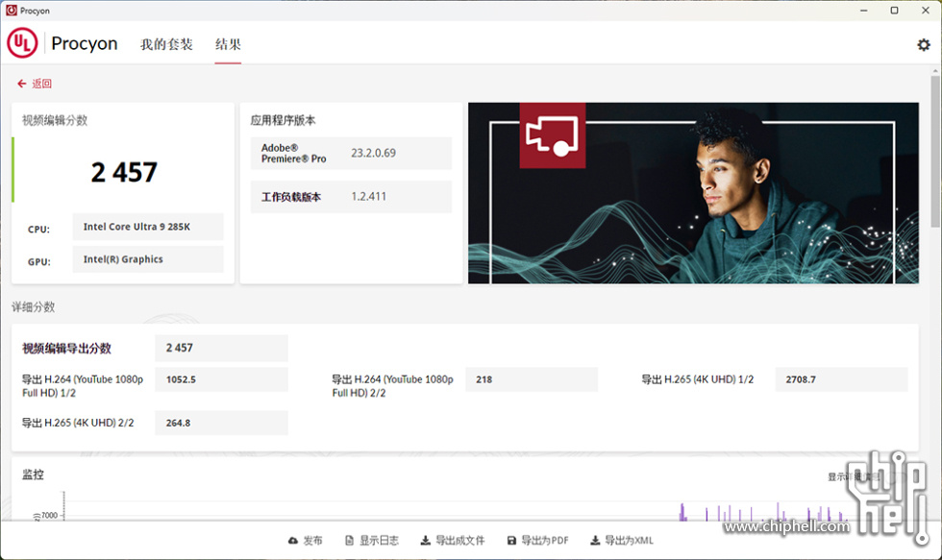Click the H.265 2/2 score 264.8
942x560 pixels.
pyautogui.click(x=222, y=423)
